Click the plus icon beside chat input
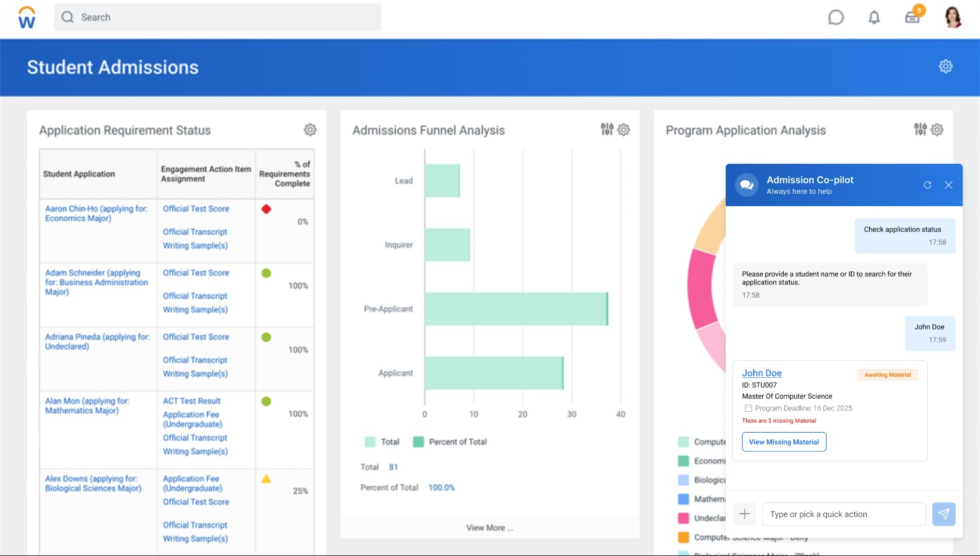The width and height of the screenshot is (980, 556). click(x=745, y=514)
